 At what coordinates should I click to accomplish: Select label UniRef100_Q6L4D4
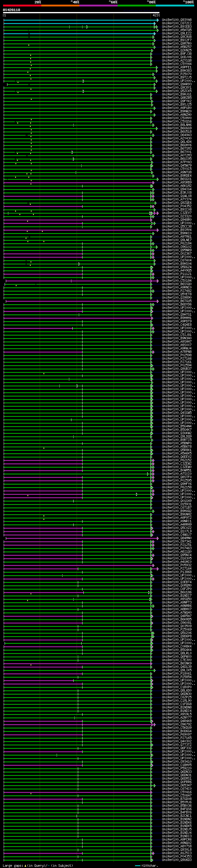point(177,142)
